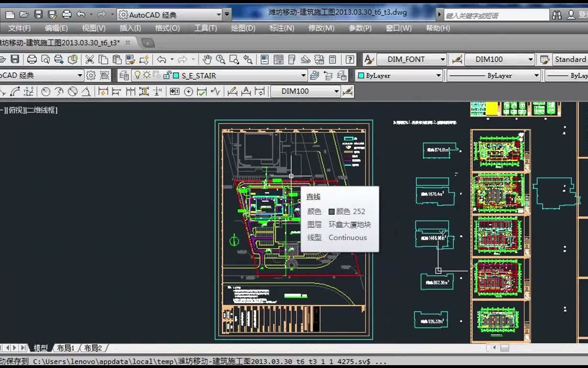Open the ByLayer color control swatch dropdown

(x=438, y=76)
